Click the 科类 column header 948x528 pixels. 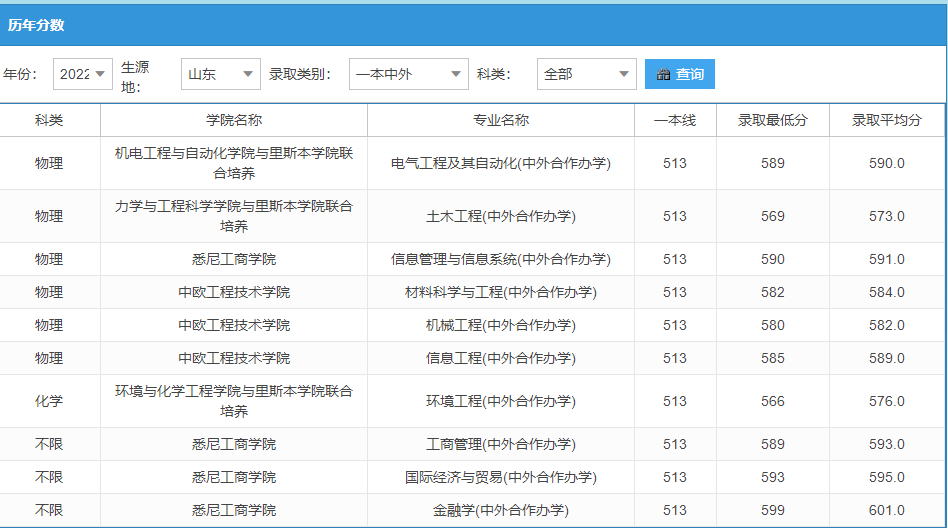[x=50, y=120]
